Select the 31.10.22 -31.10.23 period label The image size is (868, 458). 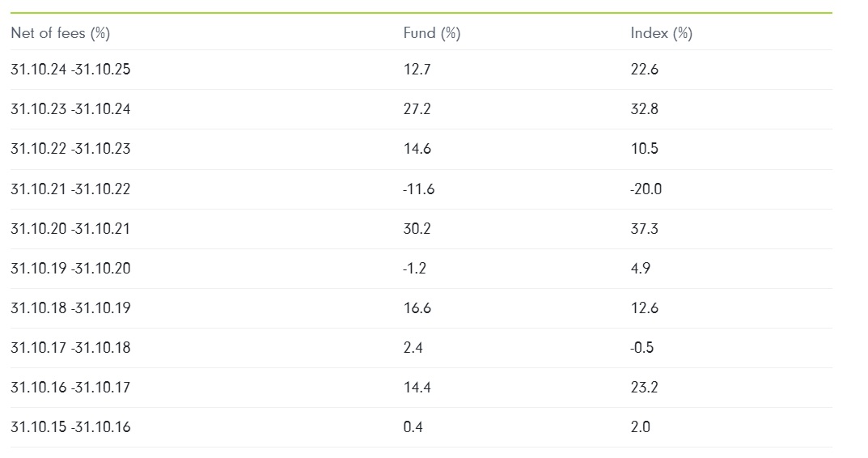[70, 149]
